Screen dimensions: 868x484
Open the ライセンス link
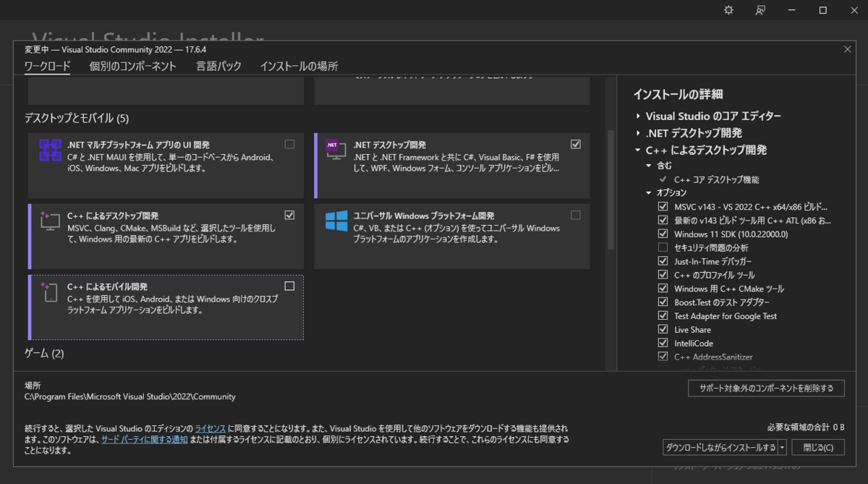tap(210, 428)
